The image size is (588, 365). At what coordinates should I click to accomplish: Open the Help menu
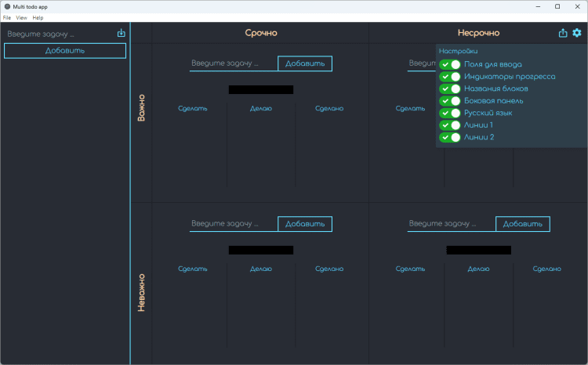point(38,17)
